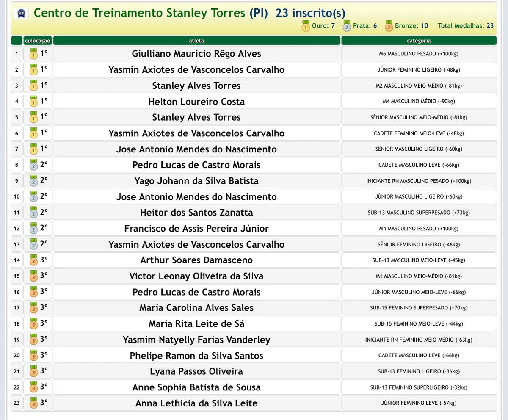
Task: Click category M4 MASCULINO MÉDIO (-90kg)
Action: pos(419,102)
